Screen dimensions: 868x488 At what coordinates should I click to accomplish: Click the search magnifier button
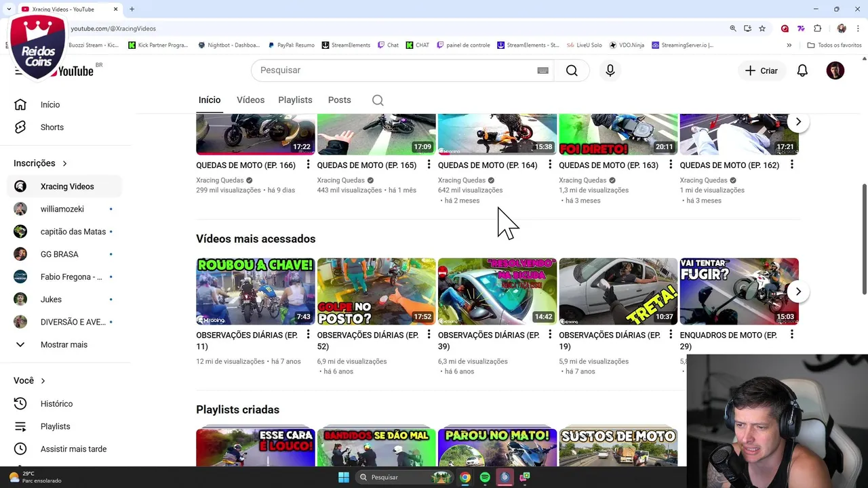click(x=572, y=70)
